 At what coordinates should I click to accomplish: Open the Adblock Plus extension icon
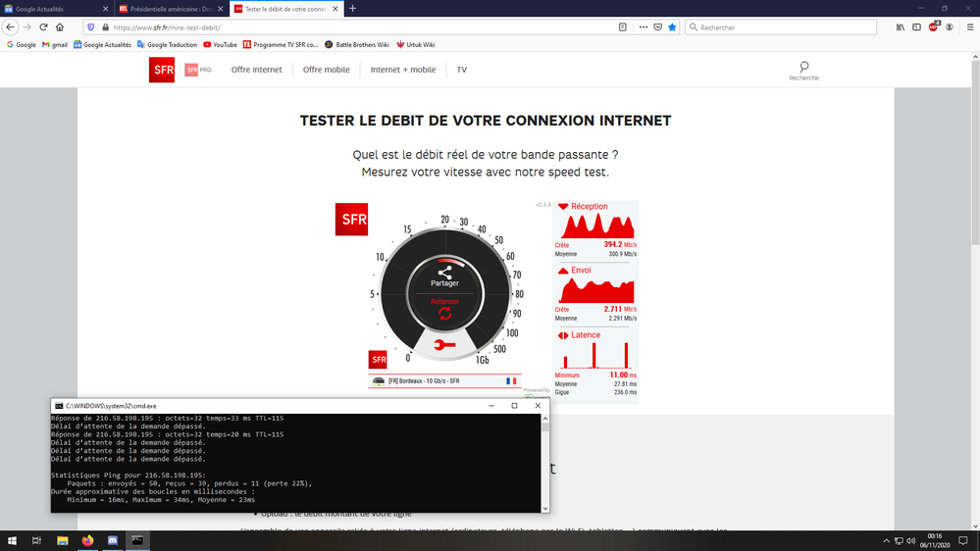(933, 26)
